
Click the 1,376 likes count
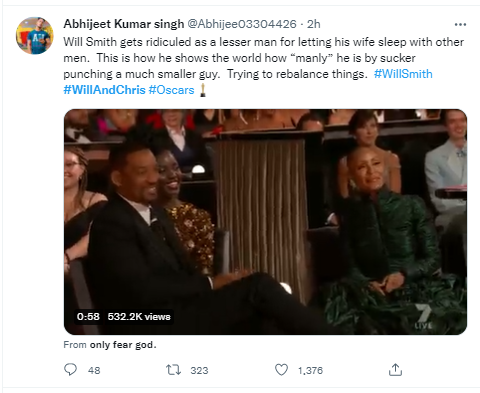310,370
